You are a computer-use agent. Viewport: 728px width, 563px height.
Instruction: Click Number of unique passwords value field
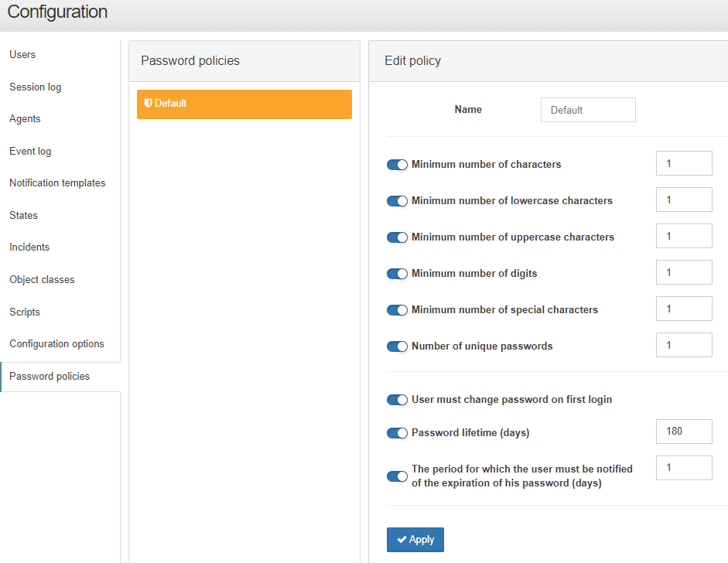684,345
